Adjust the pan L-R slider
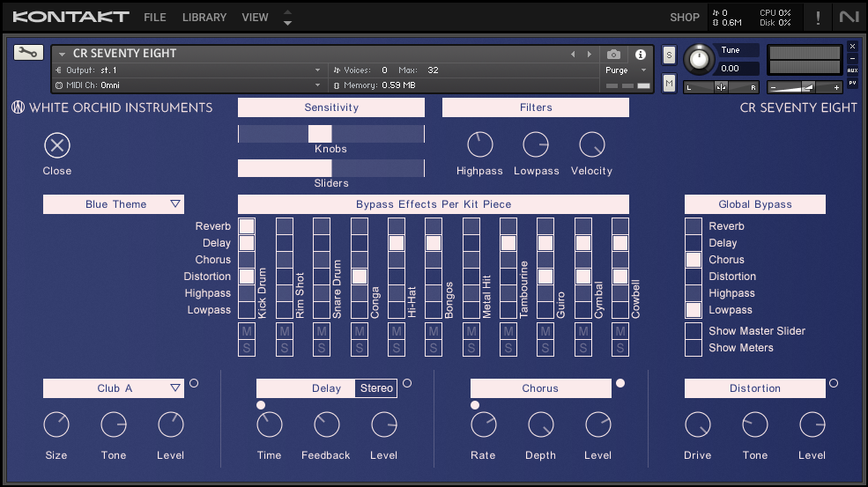Screen dimensions: 868x487 (x=722, y=87)
